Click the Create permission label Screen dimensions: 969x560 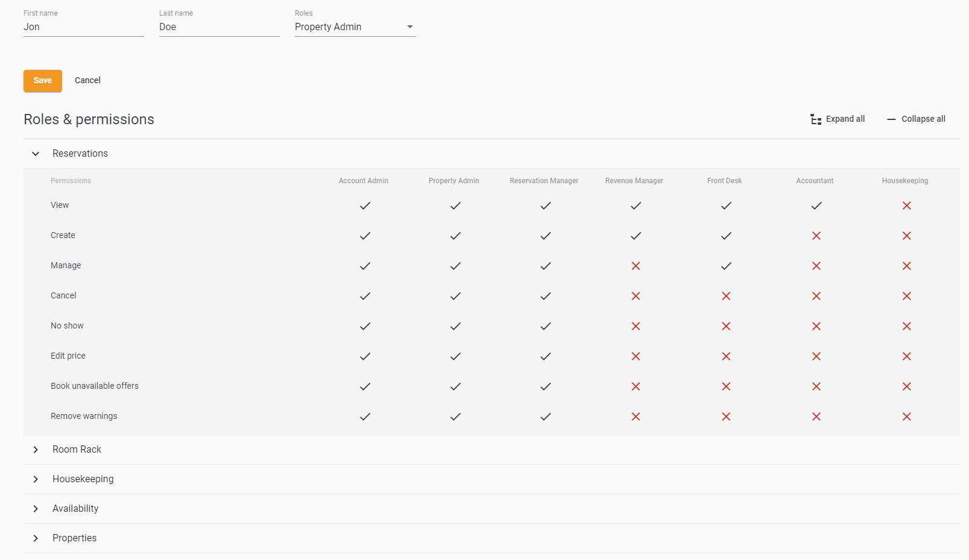pos(63,236)
